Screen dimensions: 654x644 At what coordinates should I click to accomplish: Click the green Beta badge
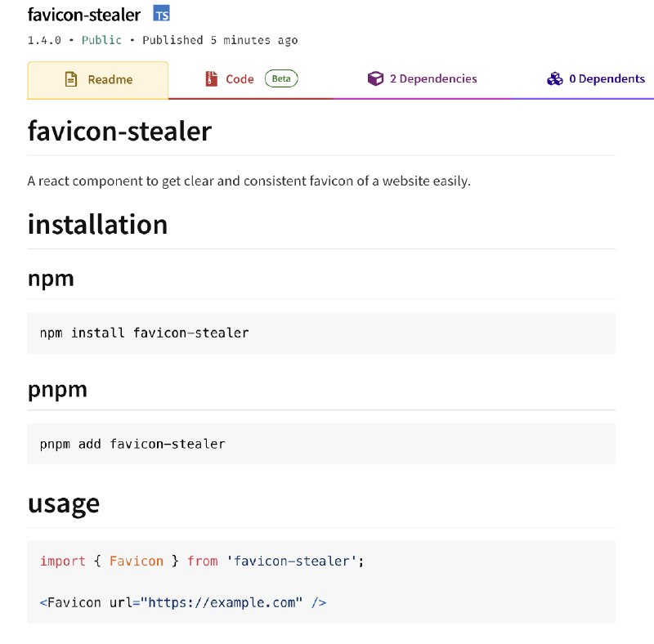tap(281, 78)
